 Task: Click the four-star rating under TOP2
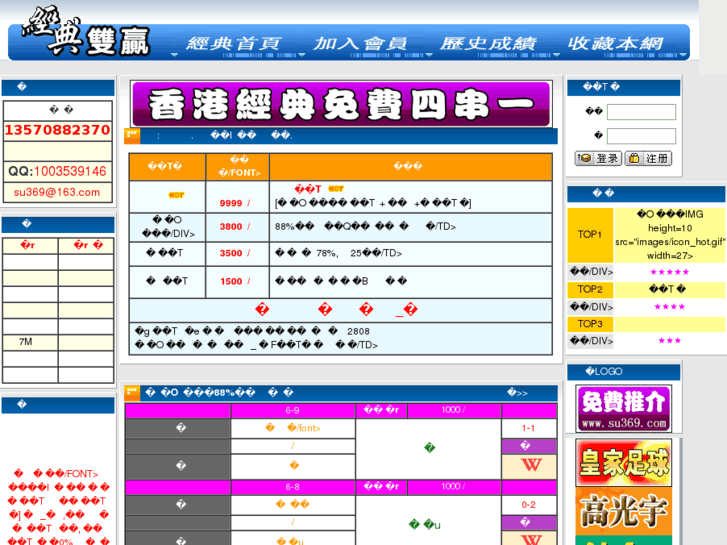[670, 307]
